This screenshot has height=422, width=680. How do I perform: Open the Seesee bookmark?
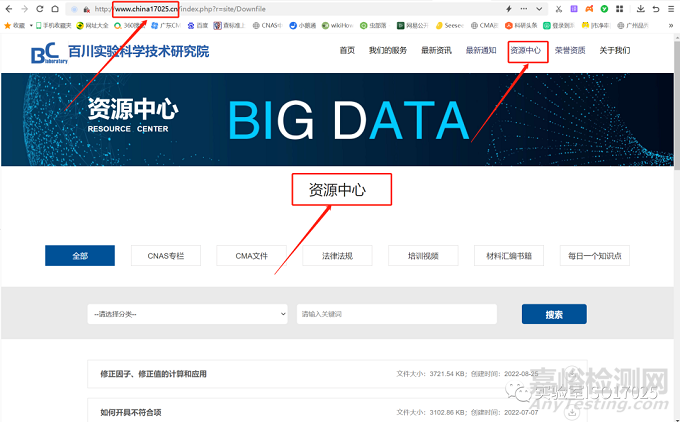pos(449,26)
